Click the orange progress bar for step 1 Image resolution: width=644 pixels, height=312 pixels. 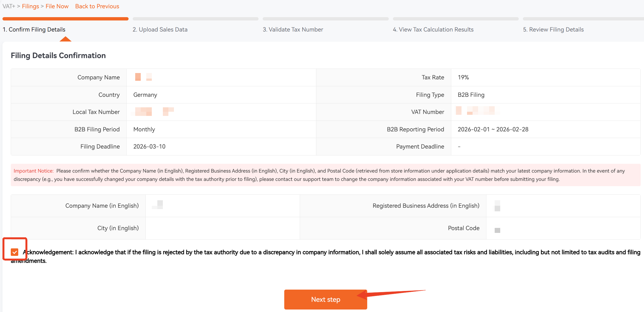66,19
